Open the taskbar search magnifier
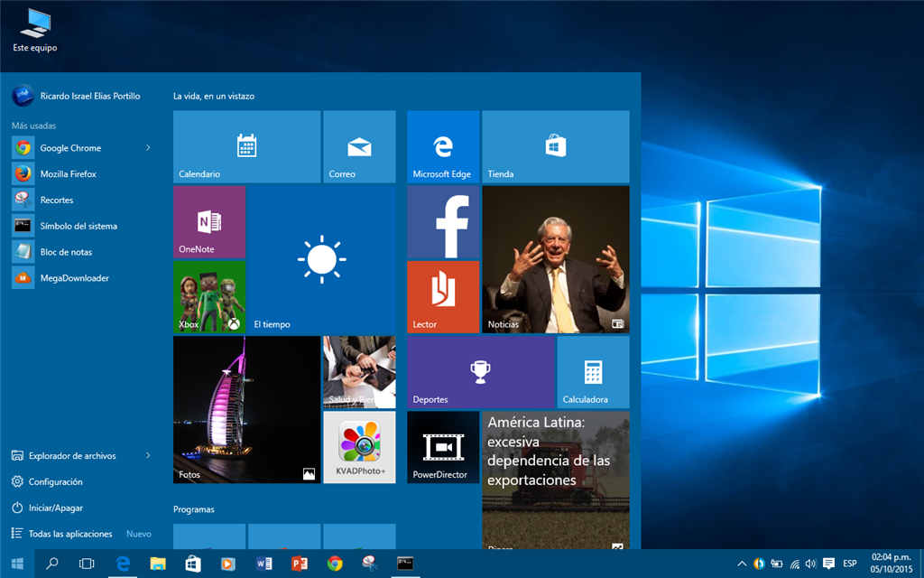 (51, 564)
